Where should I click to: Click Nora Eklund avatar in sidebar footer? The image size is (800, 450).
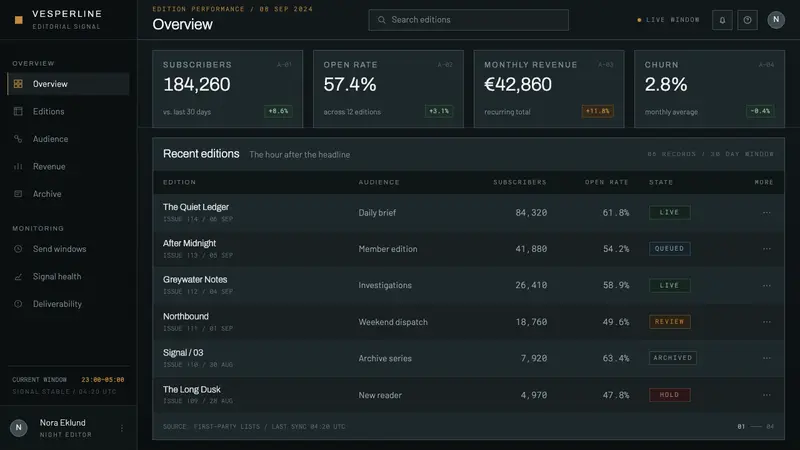pos(19,428)
